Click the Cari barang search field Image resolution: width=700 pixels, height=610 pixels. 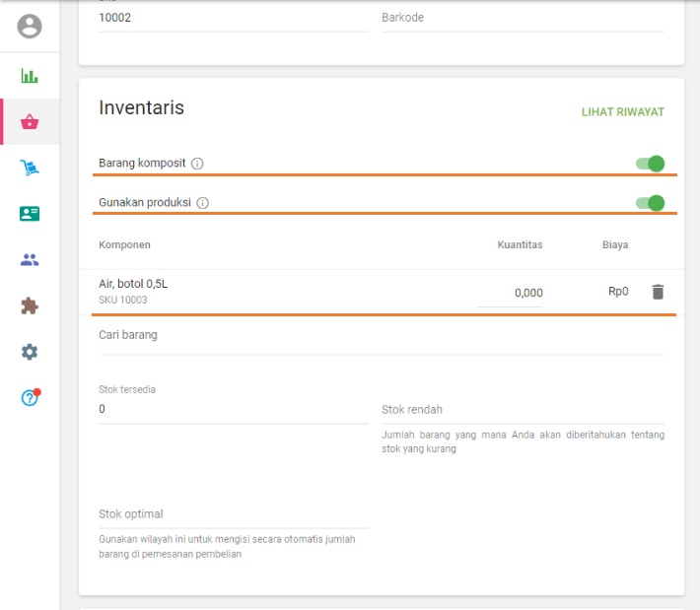[380, 335]
